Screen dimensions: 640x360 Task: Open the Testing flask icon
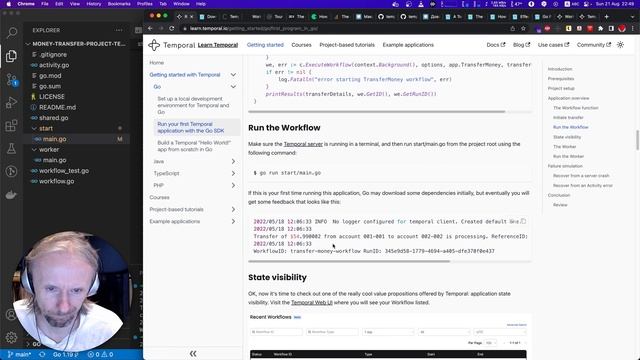tap(11, 148)
